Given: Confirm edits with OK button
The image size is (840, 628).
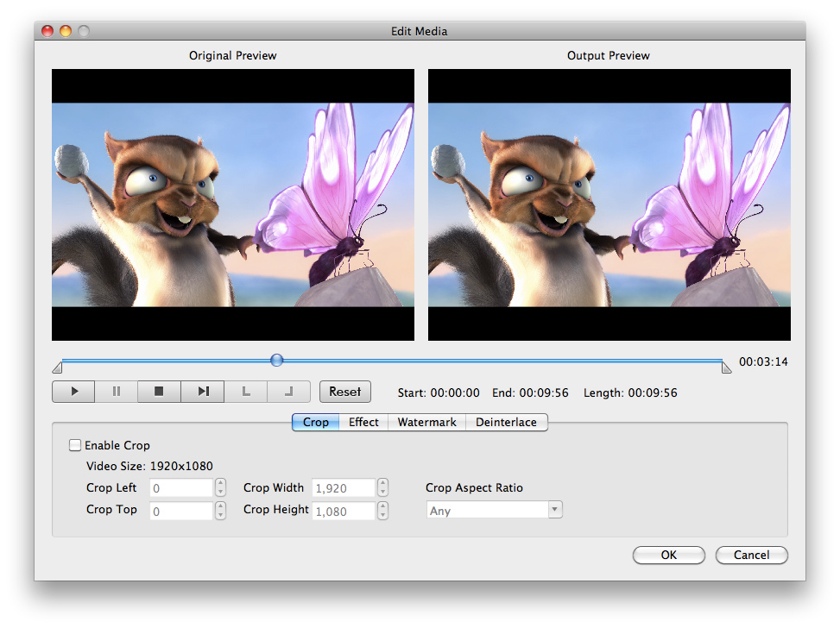Looking at the screenshot, I should (x=668, y=556).
